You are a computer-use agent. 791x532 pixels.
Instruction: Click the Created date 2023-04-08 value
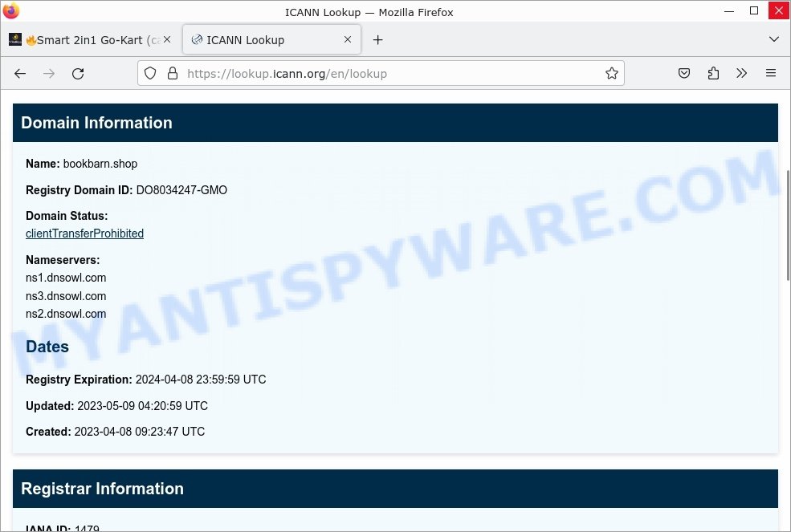140,432
